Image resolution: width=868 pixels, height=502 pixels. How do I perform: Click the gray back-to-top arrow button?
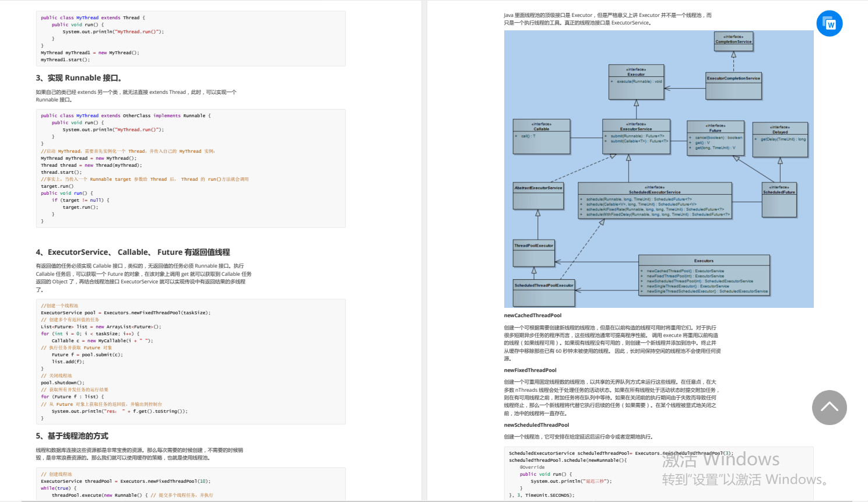point(830,407)
